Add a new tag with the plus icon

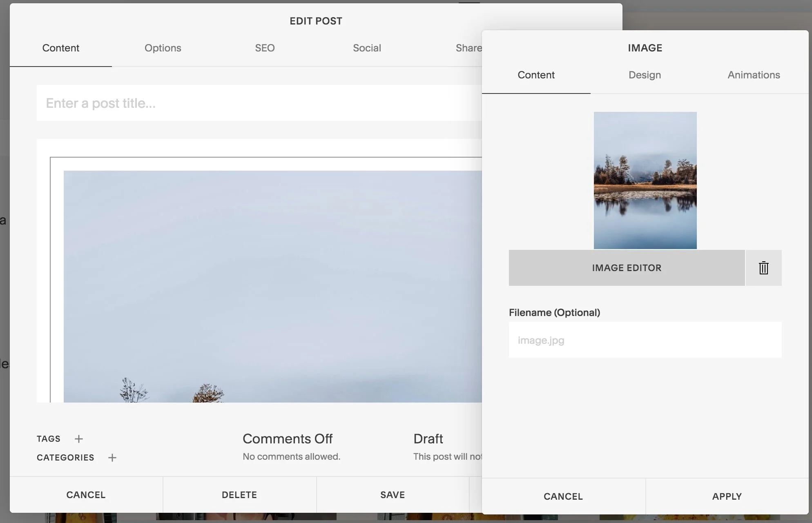[x=79, y=439]
